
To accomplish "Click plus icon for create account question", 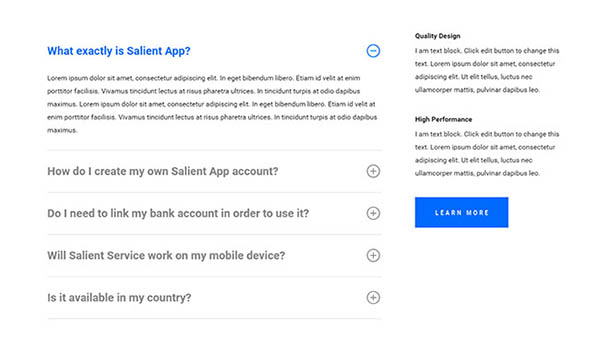I will tap(373, 171).
